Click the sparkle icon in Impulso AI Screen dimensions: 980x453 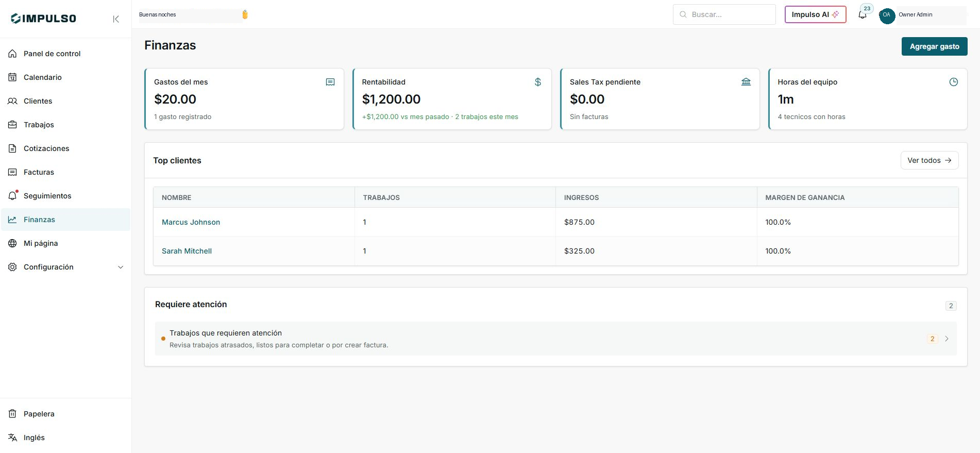pyautogui.click(x=835, y=14)
